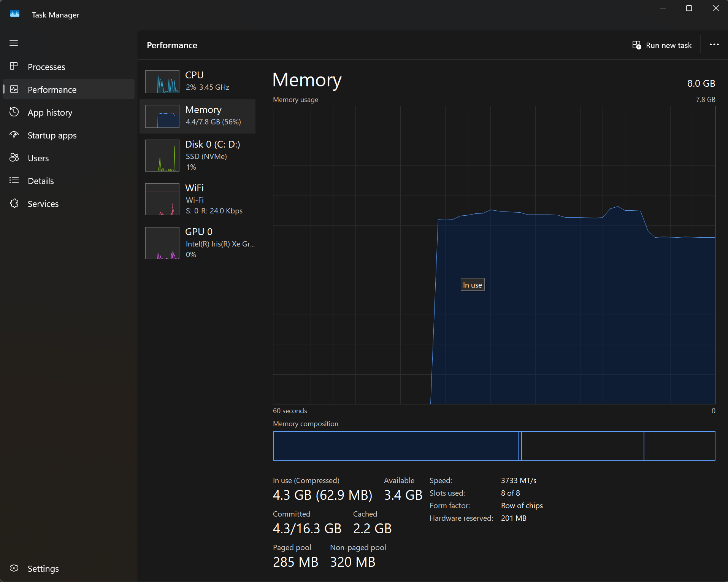
Task: Click the Settings gear icon
Action: (x=14, y=568)
